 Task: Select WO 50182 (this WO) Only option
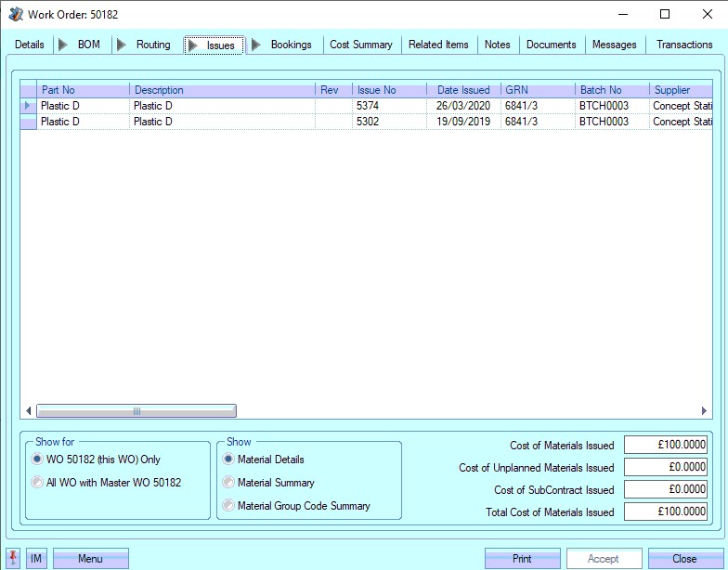[x=38, y=460]
